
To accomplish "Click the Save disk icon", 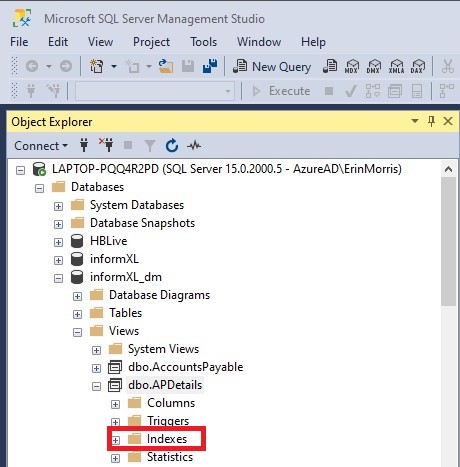I will click(188, 66).
